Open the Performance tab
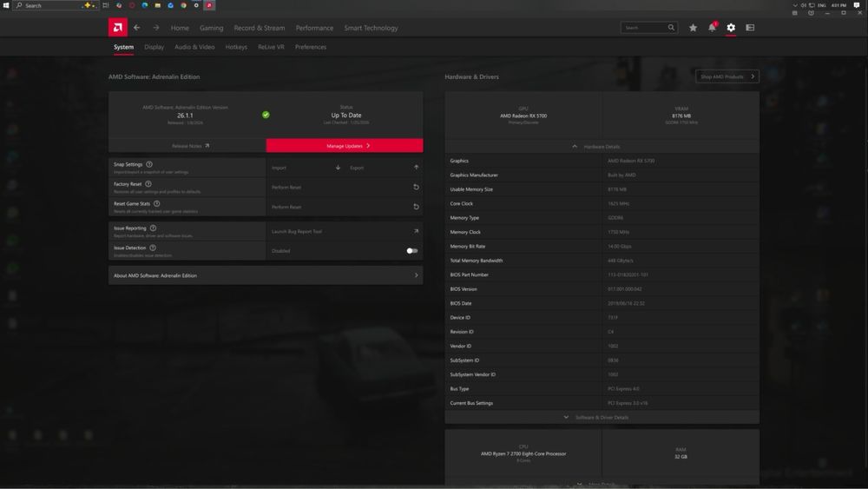868x489 pixels. pos(314,28)
